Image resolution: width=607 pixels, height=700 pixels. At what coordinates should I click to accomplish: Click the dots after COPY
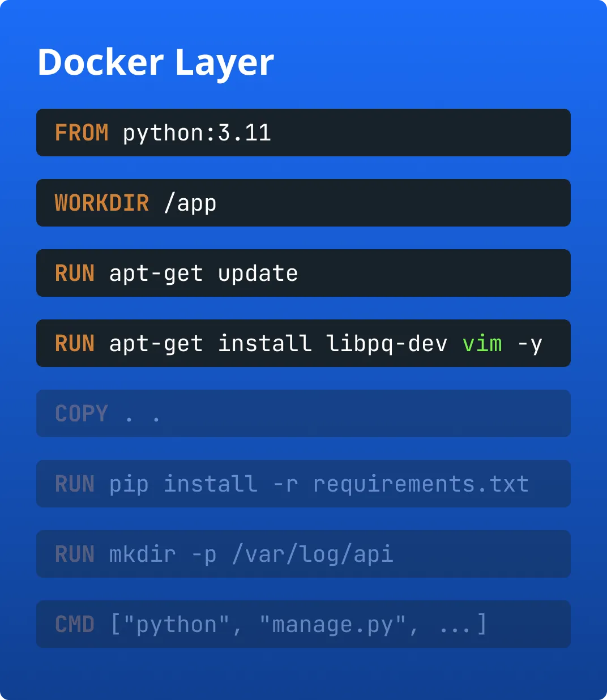click(x=143, y=415)
